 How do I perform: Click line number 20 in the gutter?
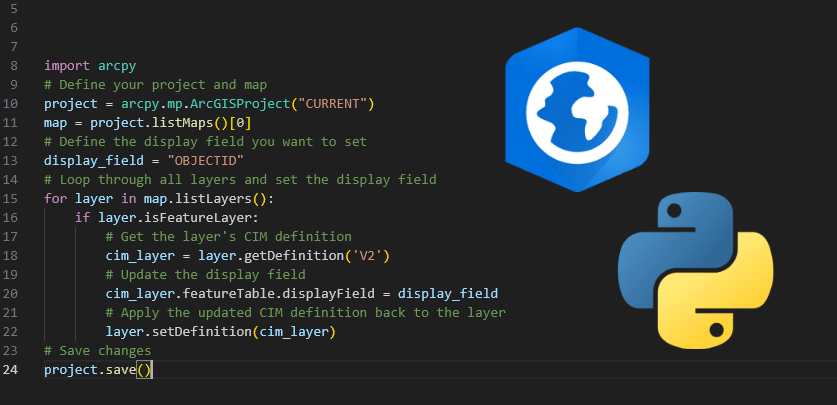click(x=10, y=293)
